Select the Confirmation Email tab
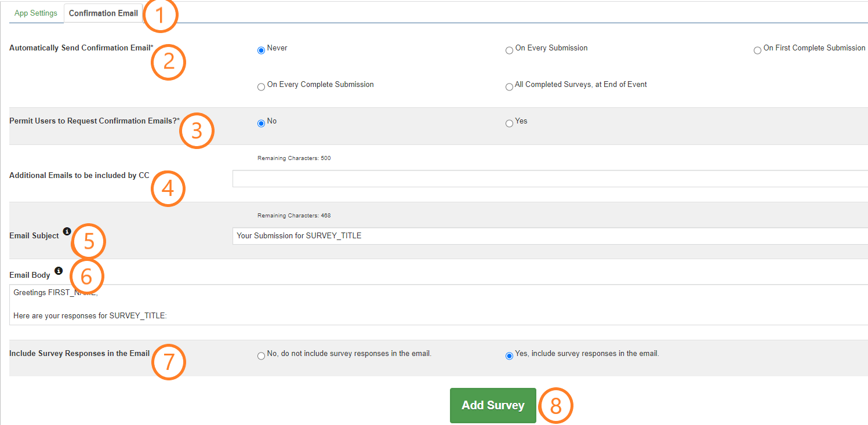This screenshot has width=868, height=425. click(x=103, y=13)
